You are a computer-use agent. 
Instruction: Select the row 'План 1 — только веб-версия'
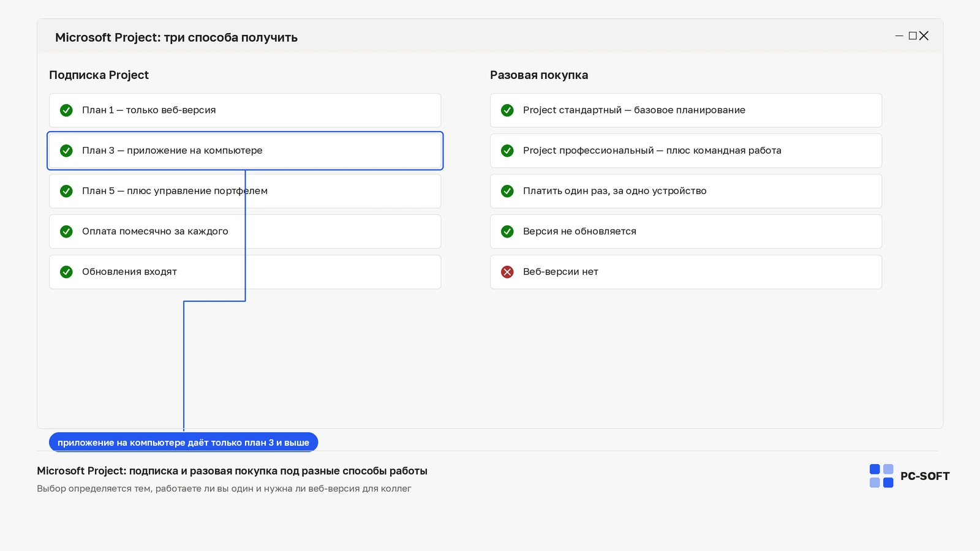pyautogui.click(x=245, y=110)
